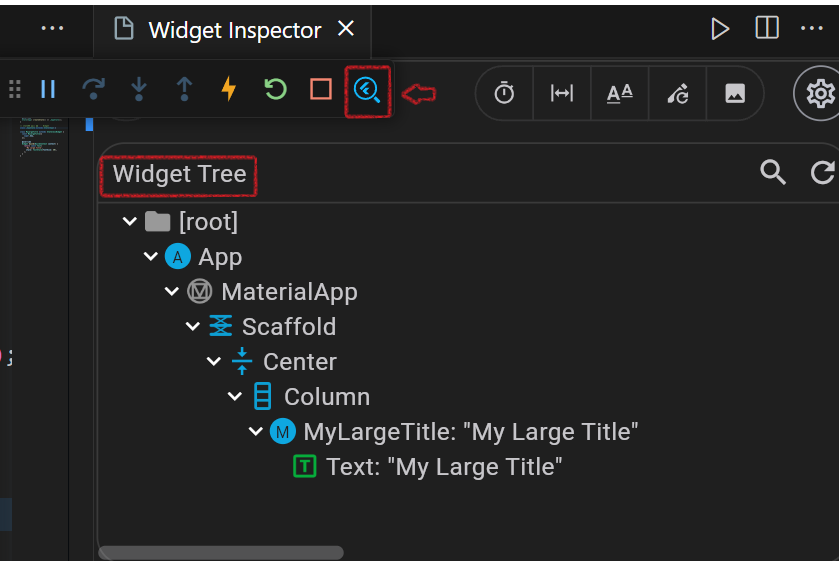The image size is (839, 561).
Task: Click the Step Over debug icon
Action: click(93, 89)
